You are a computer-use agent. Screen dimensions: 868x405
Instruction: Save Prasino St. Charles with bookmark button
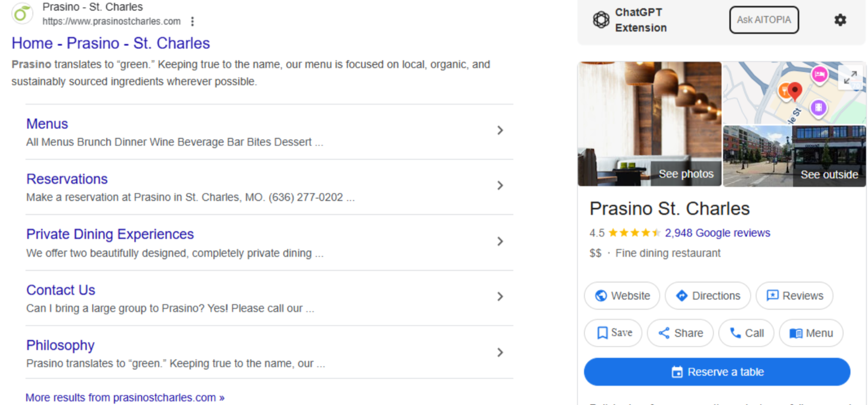click(x=613, y=333)
